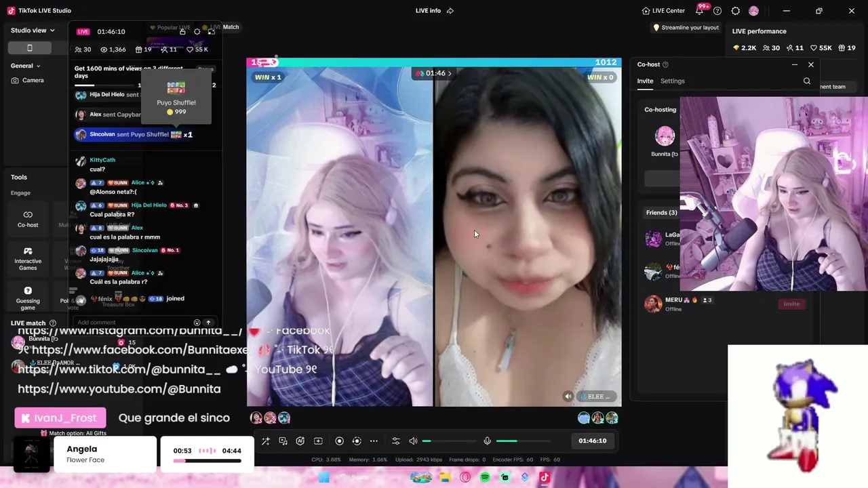Click the LIVE match help icon
This screenshot has height=488, width=868.
(x=53, y=323)
